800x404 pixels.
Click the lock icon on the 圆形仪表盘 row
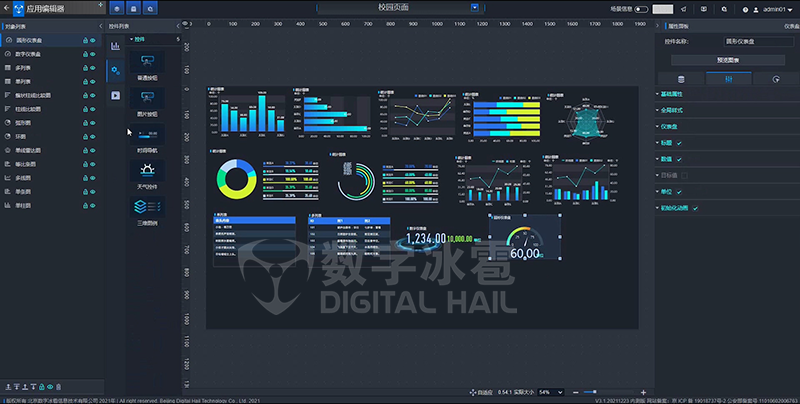click(85, 40)
